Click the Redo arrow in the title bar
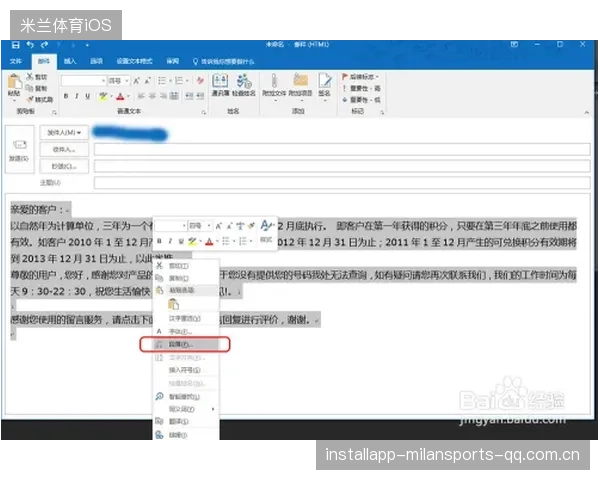600x480 pixels. [x=44, y=45]
